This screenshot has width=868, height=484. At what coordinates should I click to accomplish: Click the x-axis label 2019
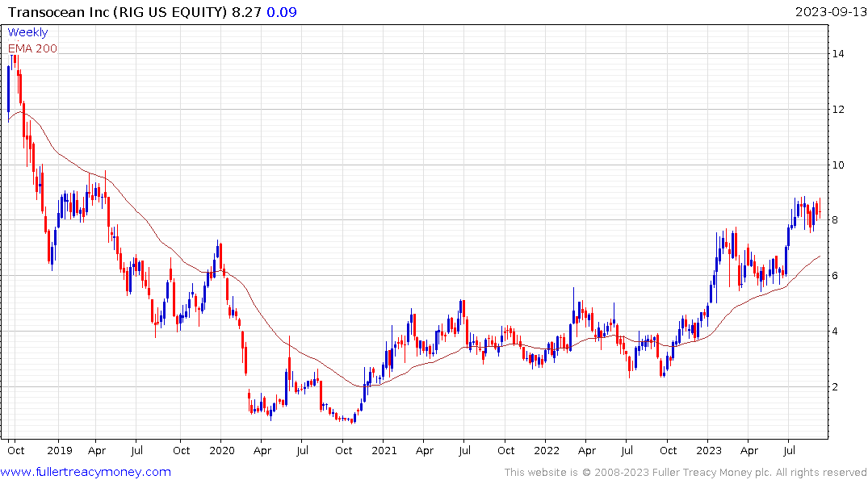click(x=60, y=450)
